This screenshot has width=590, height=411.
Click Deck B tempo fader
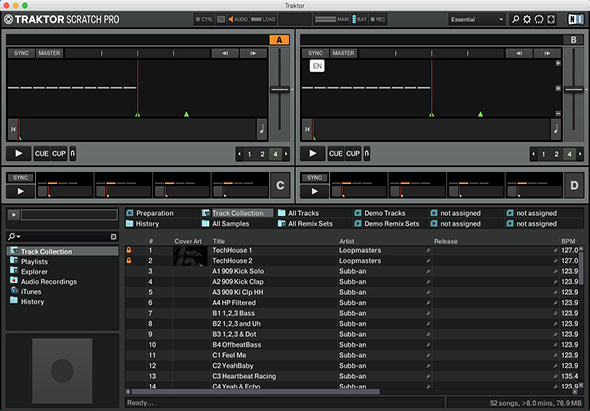coord(574,90)
